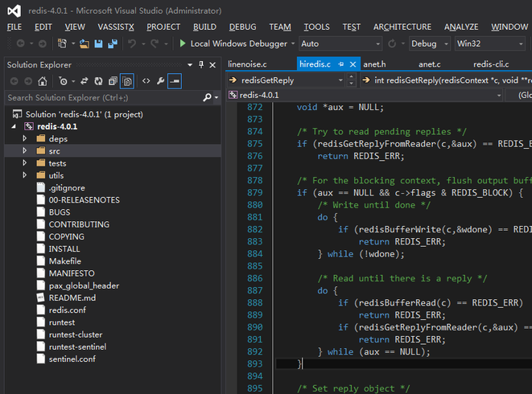Open Properties wrench icon in Solution Explorer
This screenshot has width=532, height=394.
pyautogui.click(x=160, y=81)
